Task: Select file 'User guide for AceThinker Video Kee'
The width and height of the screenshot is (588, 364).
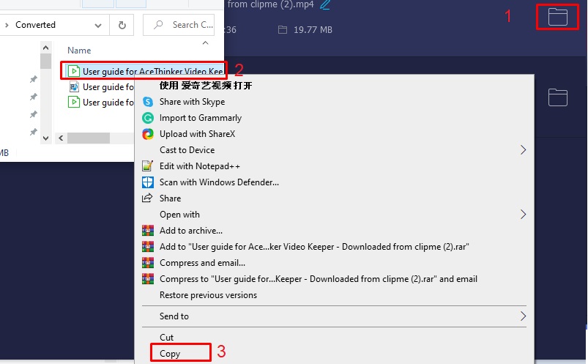Action: [x=145, y=71]
